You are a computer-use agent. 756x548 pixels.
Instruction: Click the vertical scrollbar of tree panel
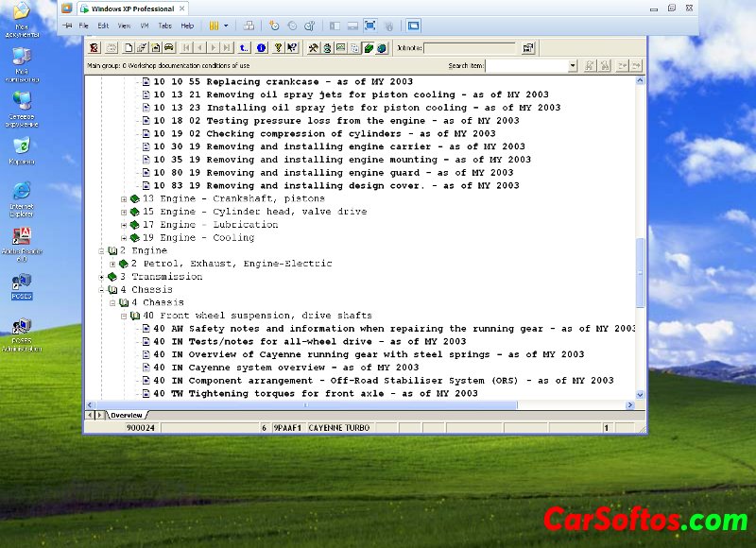[641, 236]
